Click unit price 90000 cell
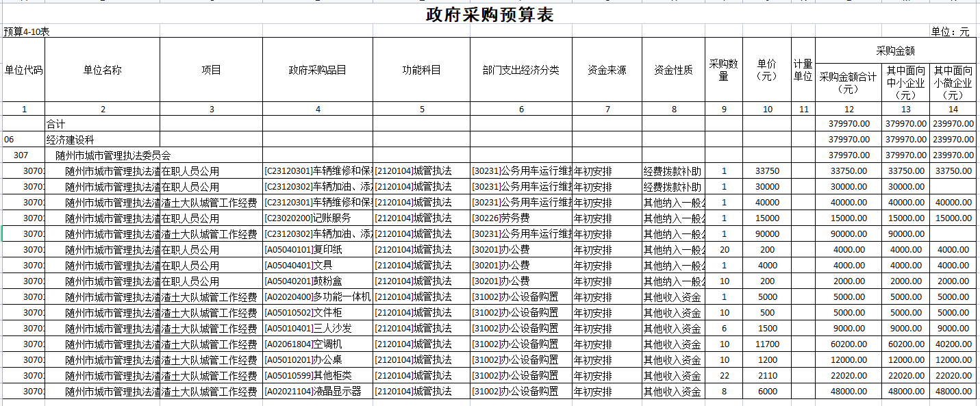980x406 pixels. click(x=767, y=234)
